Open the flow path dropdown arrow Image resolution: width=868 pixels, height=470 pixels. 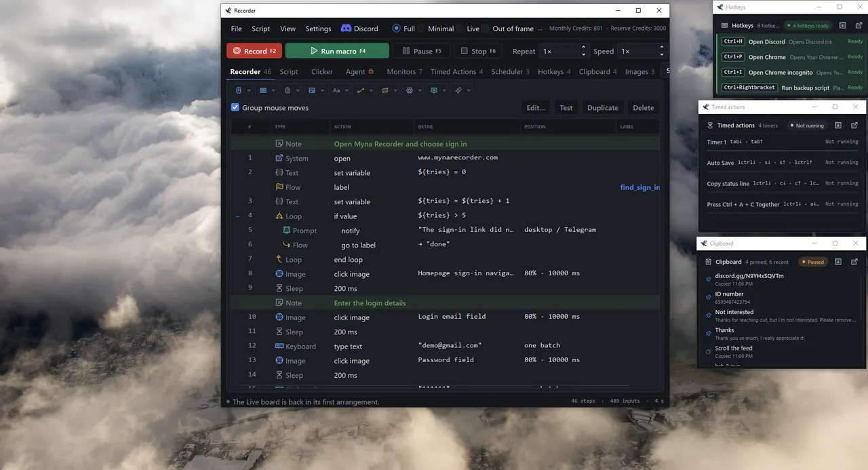371,90
